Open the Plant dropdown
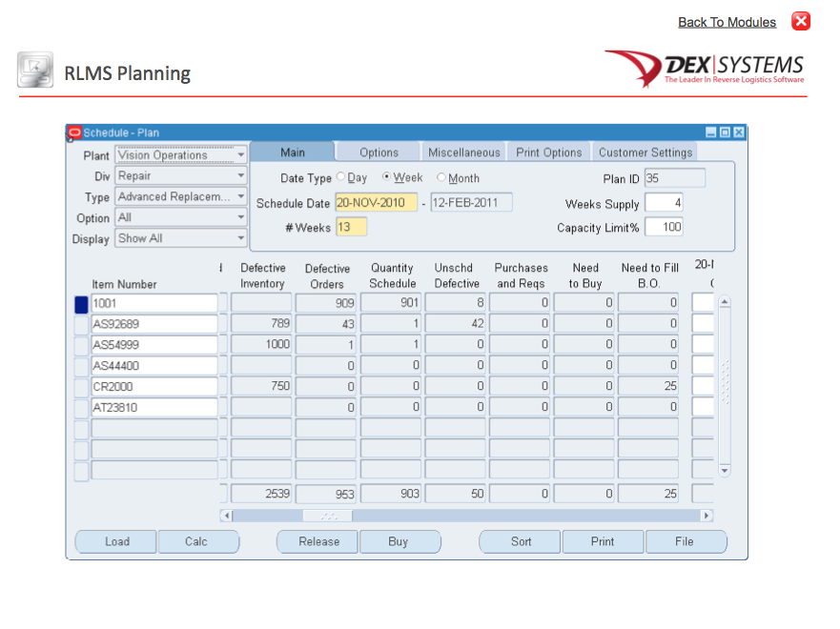Screen dimensions: 840x629 (x=241, y=154)
